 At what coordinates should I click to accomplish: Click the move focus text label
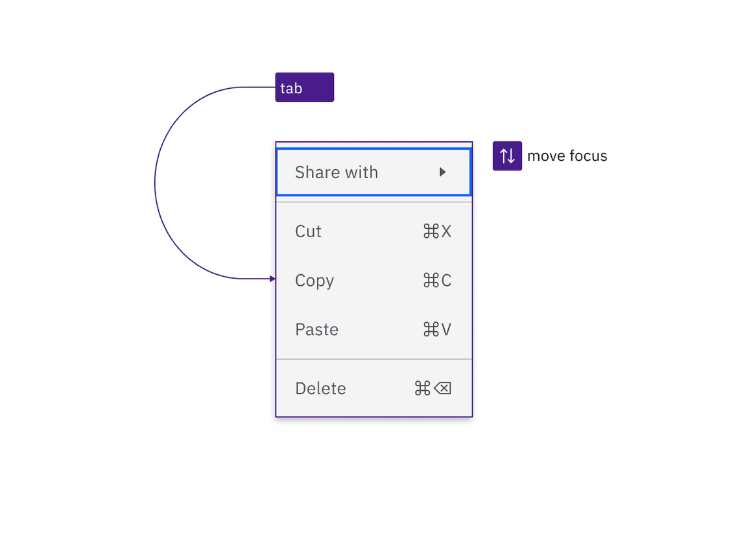567,156
